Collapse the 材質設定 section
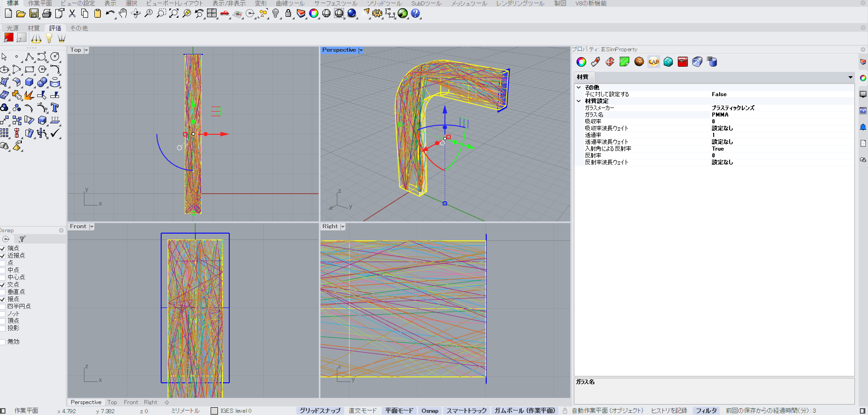The image size is (868, 415). tap(579, 101)
